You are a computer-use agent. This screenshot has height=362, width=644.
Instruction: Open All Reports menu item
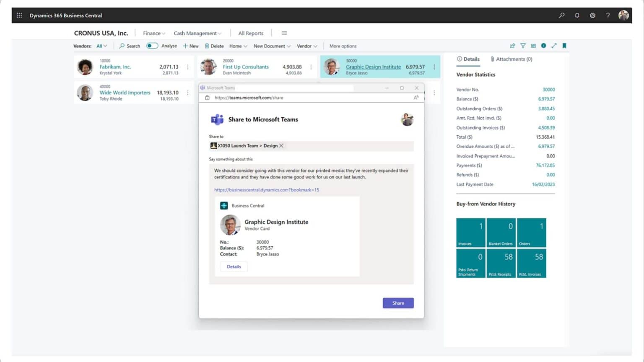click(x=251, y=33)
